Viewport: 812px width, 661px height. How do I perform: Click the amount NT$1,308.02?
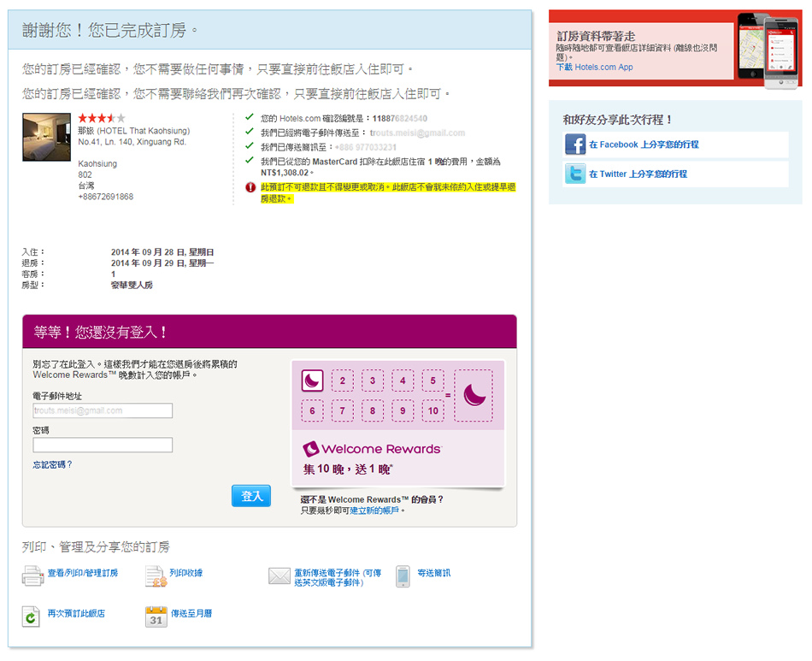(x=285, y=173)
